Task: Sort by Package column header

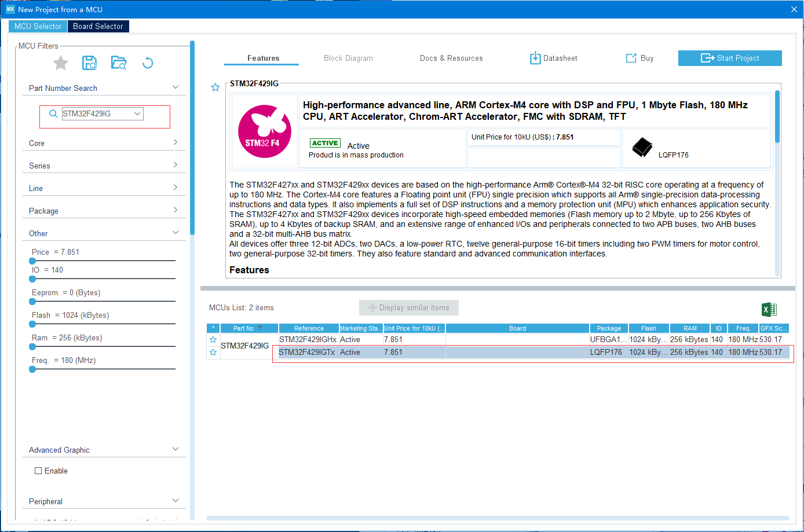Action: (x=609, y=328)
